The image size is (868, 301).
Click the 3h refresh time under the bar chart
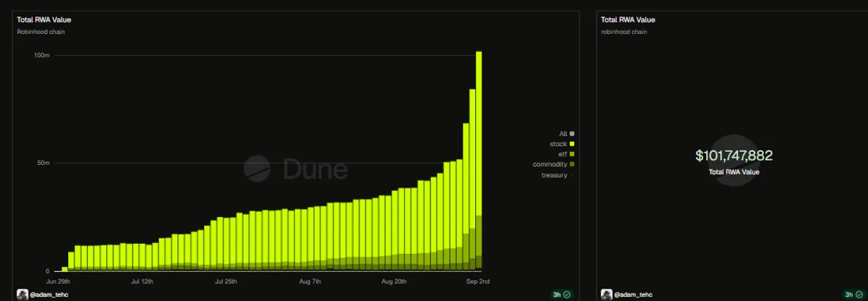(x=557, y=294)
